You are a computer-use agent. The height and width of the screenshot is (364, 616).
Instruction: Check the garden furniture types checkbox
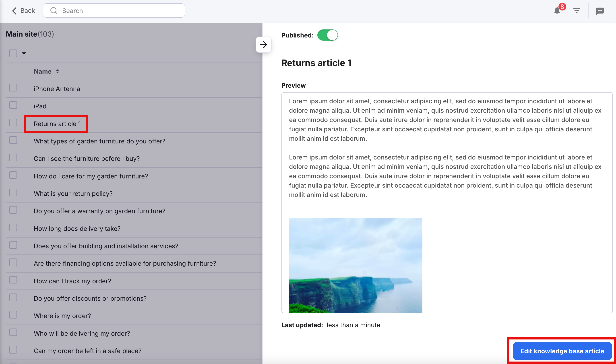(13, 140)
